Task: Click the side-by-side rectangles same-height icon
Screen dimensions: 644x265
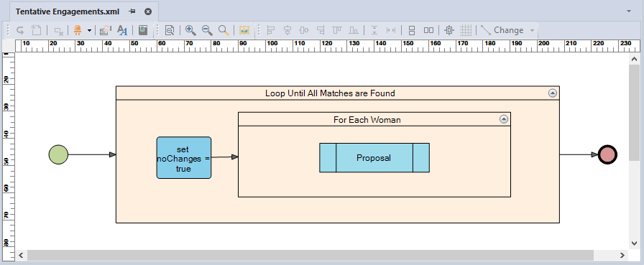Action: 428,30
